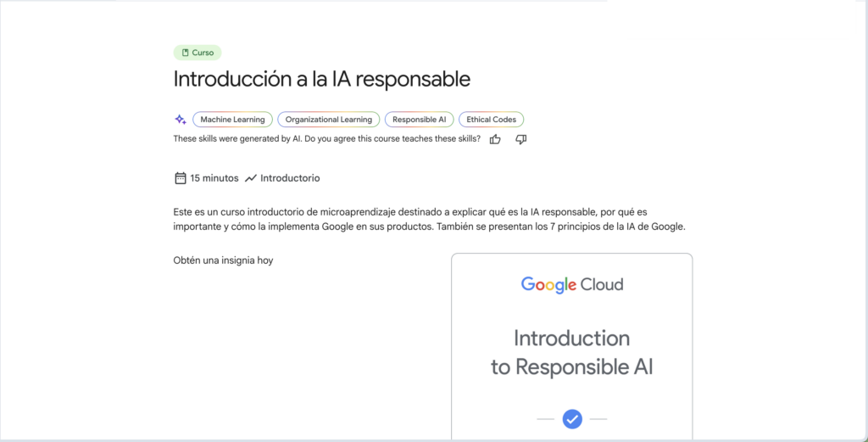Screen dimensions: 868x442
Task: Click the Google Cloud logo on badge
Action: pos(572,285)
